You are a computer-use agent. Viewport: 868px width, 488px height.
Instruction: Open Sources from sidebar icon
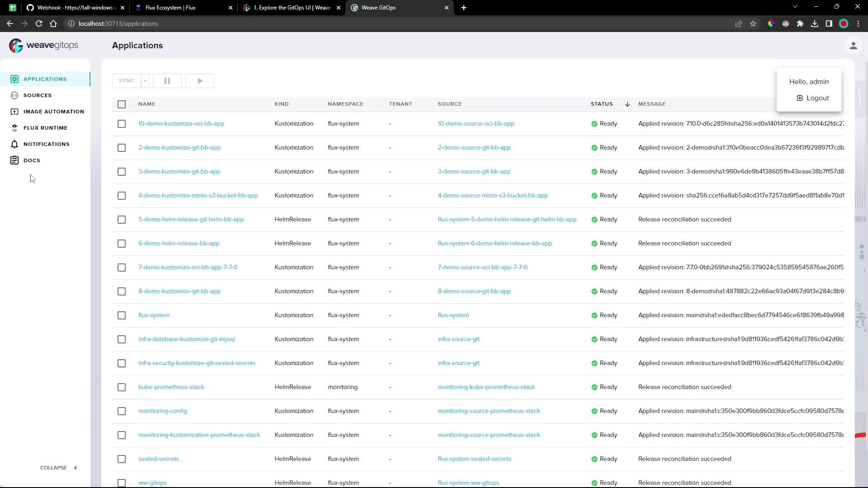click(14, 95)
